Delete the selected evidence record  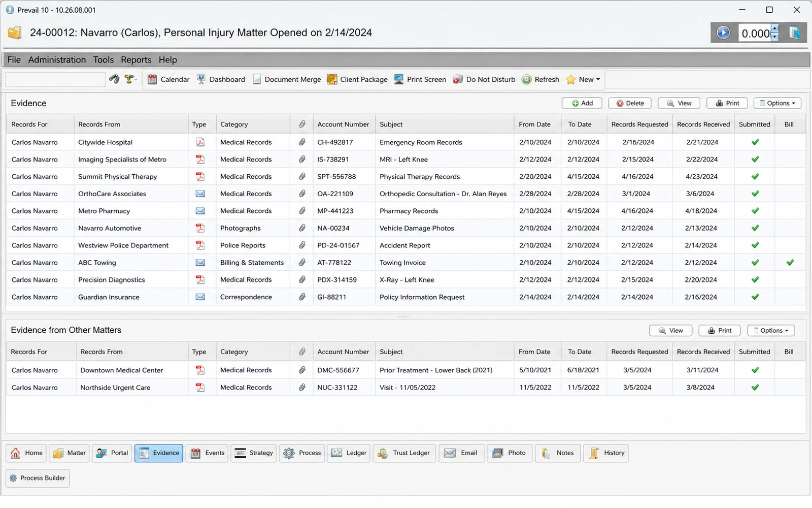pos(630,103)
